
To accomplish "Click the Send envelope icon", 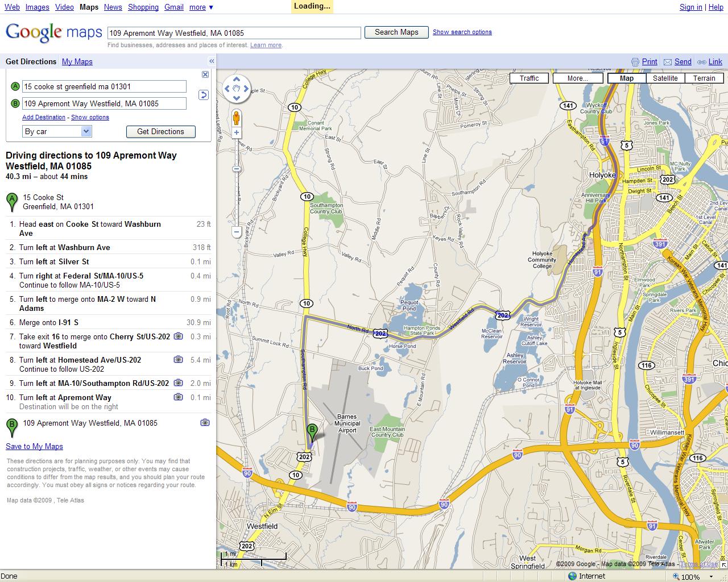I will point(668,62).
